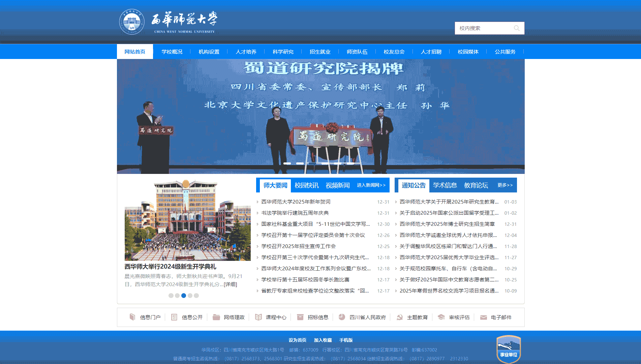641x364 pixels.
Task: Click the 蜀道研究院揭牌 banner image
Action: (x=321, y=116)
